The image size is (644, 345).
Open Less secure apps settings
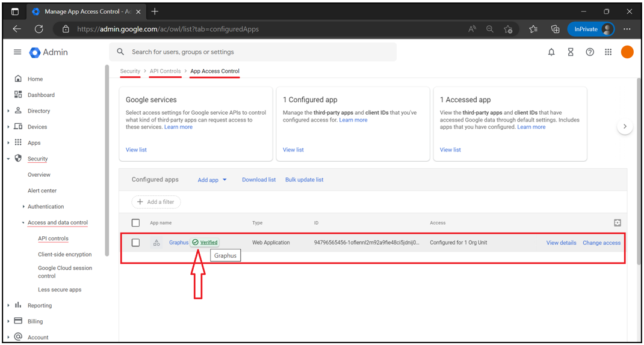pos(60,290)
